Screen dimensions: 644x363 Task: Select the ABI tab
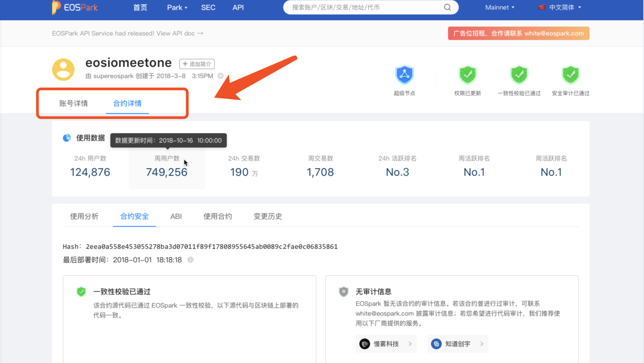[x=176, y=216]
